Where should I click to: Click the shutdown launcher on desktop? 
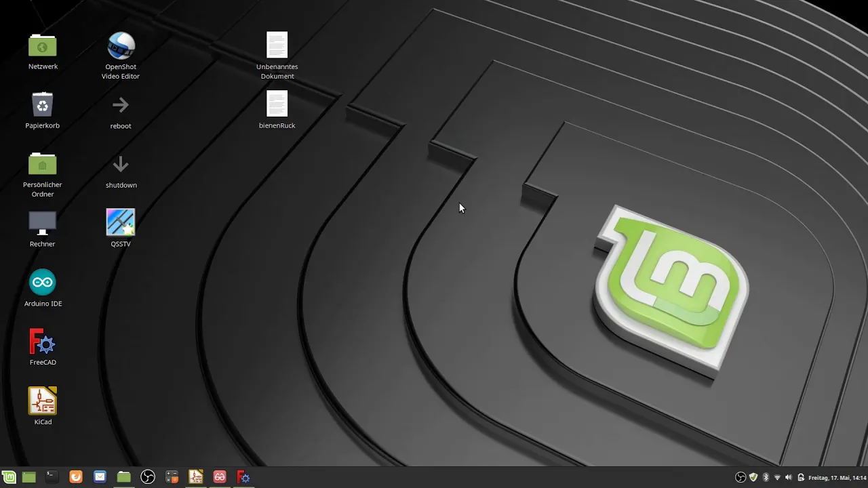121,164
